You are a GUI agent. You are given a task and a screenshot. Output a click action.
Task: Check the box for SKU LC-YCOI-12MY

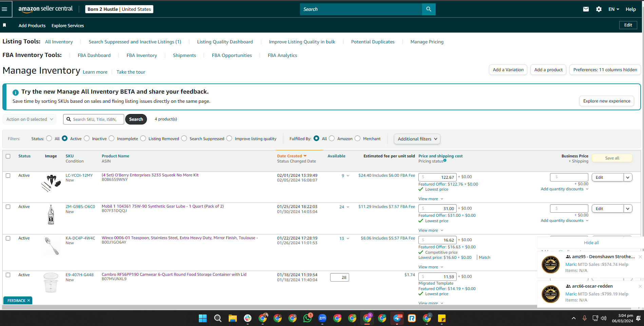(x=8, y=176)
